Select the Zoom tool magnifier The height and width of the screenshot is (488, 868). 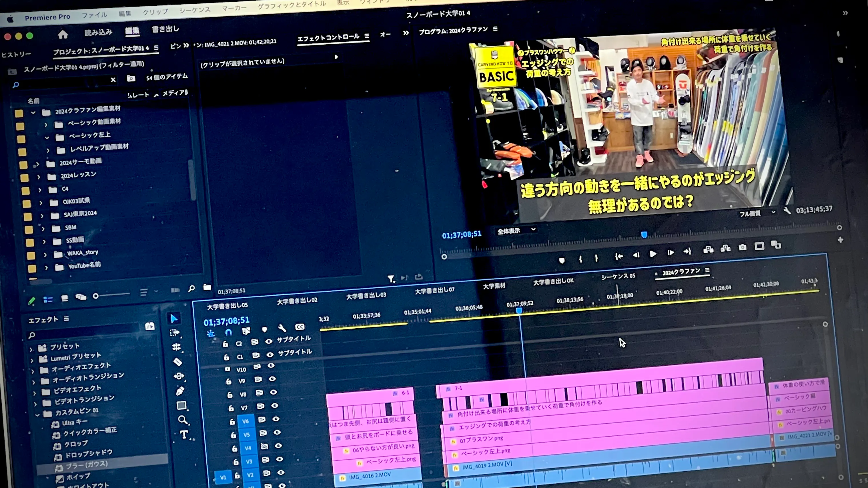(182, 420)
